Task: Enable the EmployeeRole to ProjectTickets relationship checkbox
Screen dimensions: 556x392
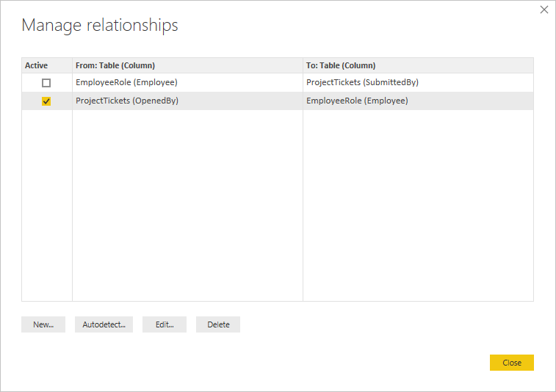Action: coord(46,83)
